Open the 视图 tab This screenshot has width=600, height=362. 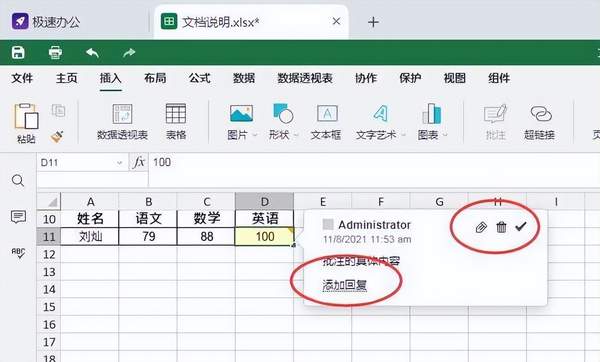pyautogui.click(x=455, y=78)
